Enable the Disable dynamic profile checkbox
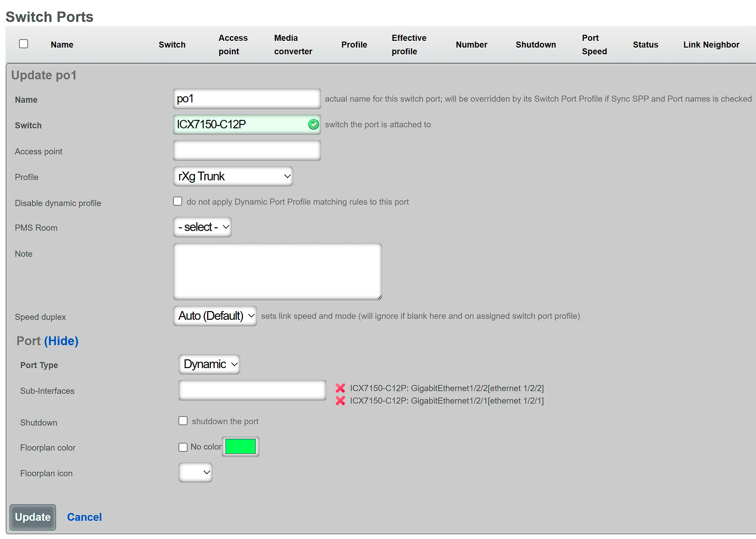756x539 pixels. [177, 201]
